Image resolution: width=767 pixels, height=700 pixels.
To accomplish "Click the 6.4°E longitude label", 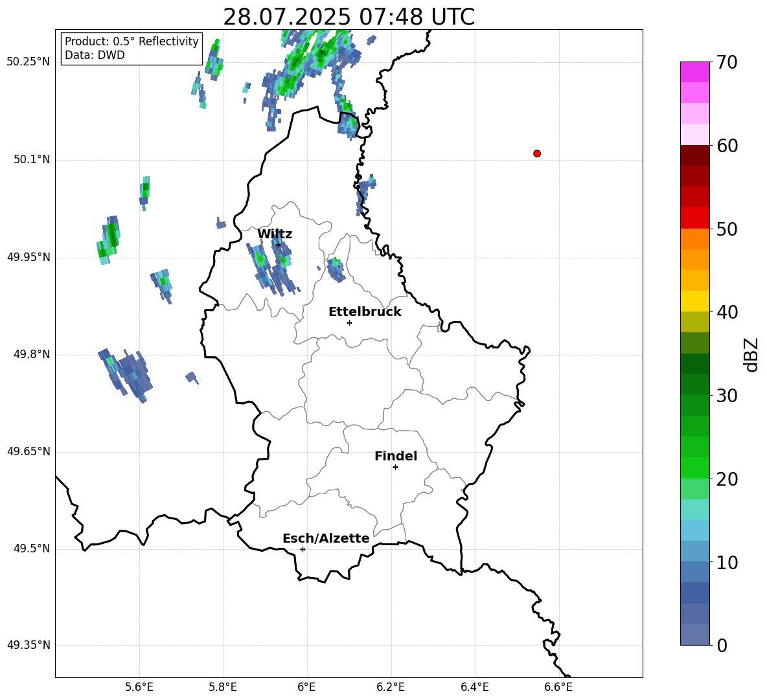I will [x=474, y=687].
